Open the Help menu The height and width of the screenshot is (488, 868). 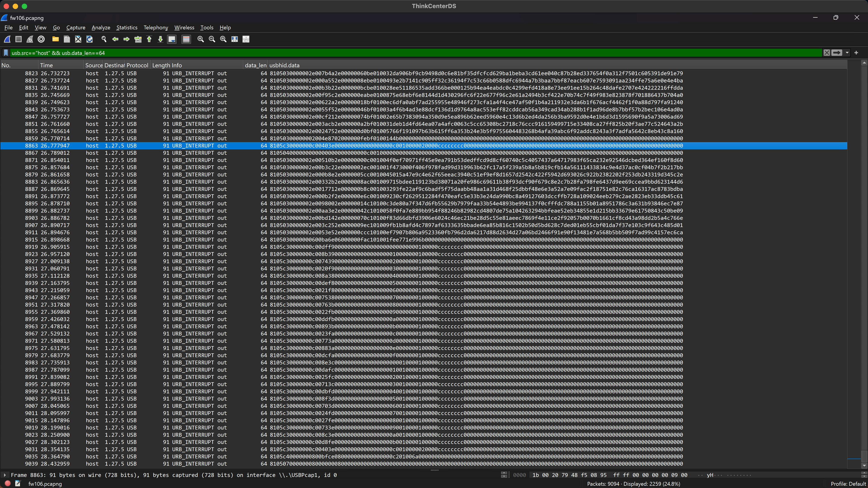coord(225,28)
